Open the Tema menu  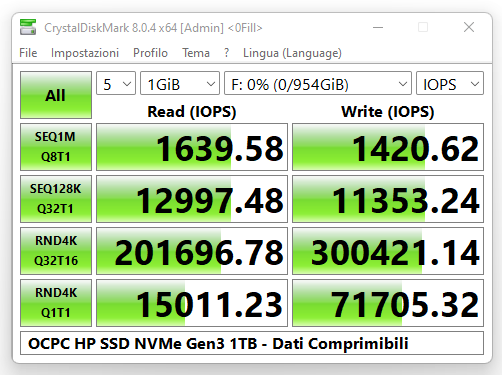tap(196, 53)
